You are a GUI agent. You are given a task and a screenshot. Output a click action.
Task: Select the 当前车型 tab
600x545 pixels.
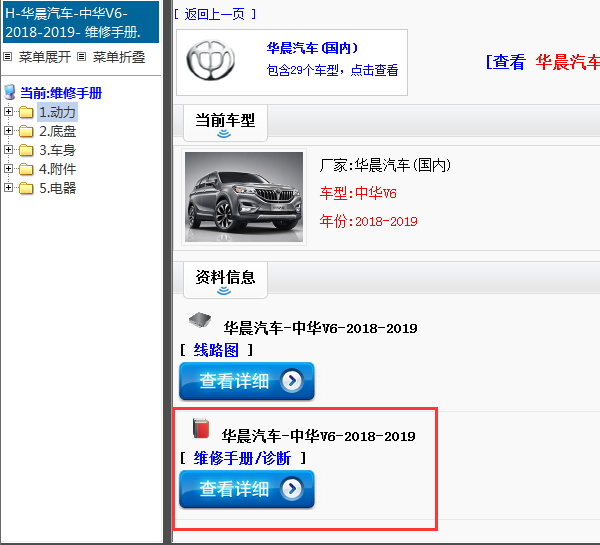tap(225, 122)
